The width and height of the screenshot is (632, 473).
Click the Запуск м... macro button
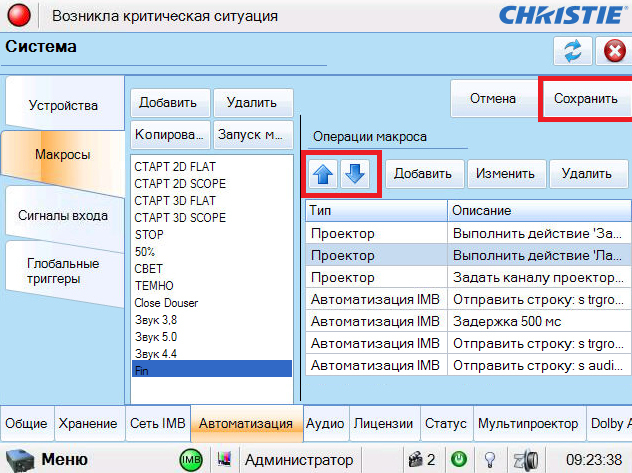(253, 135)
